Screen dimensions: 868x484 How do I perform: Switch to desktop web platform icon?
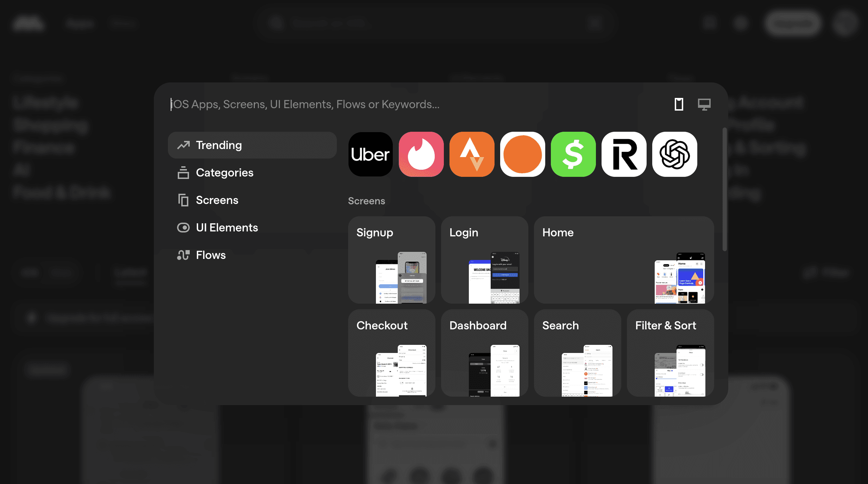(704, 104)
